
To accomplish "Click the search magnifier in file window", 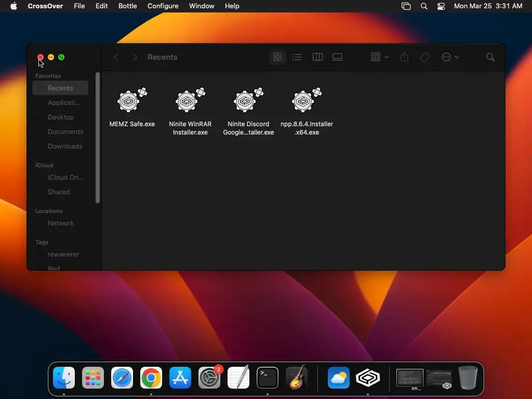I will [x=490, y=57].
